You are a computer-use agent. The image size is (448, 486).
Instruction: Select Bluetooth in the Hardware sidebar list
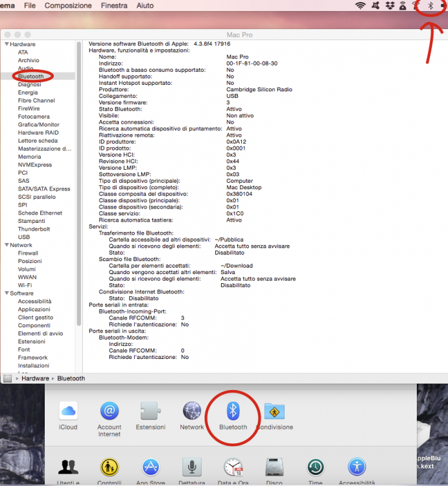click(x=30, y=76)
